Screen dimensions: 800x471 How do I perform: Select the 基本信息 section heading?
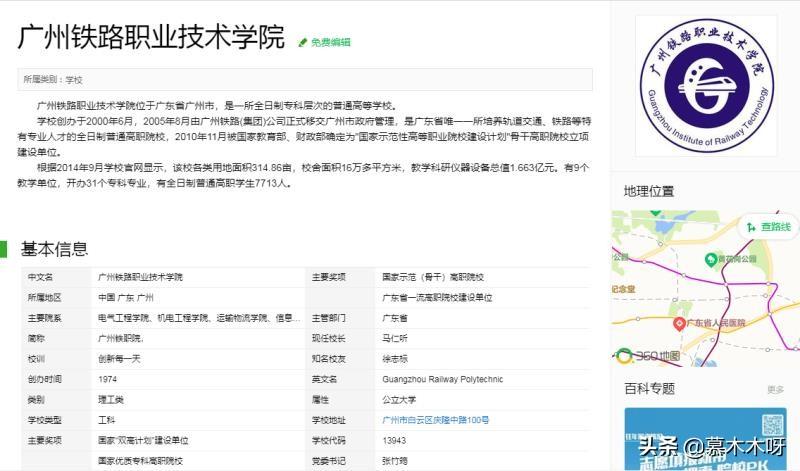(55, 249)
